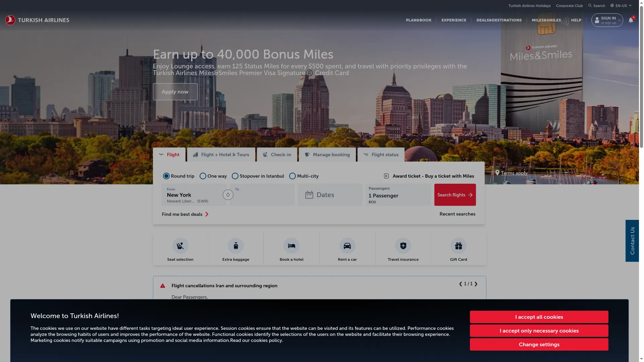
Task: Open the notifications bell
Action: coord(631,20)
